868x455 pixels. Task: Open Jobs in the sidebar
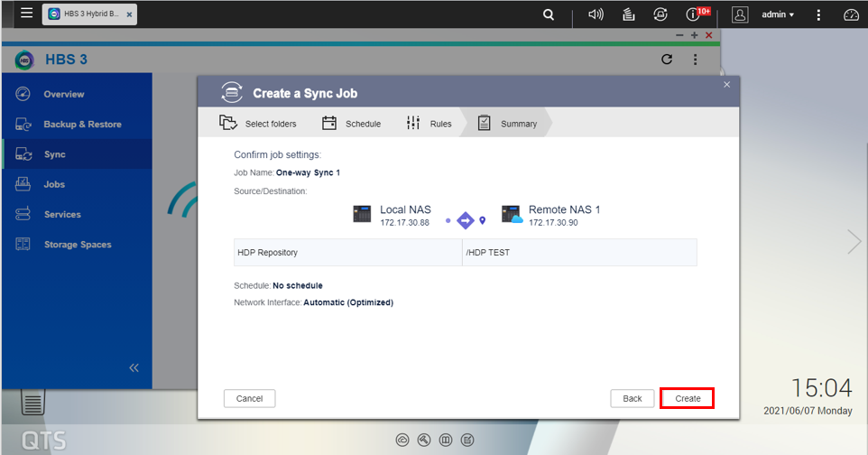coord(77,184)
